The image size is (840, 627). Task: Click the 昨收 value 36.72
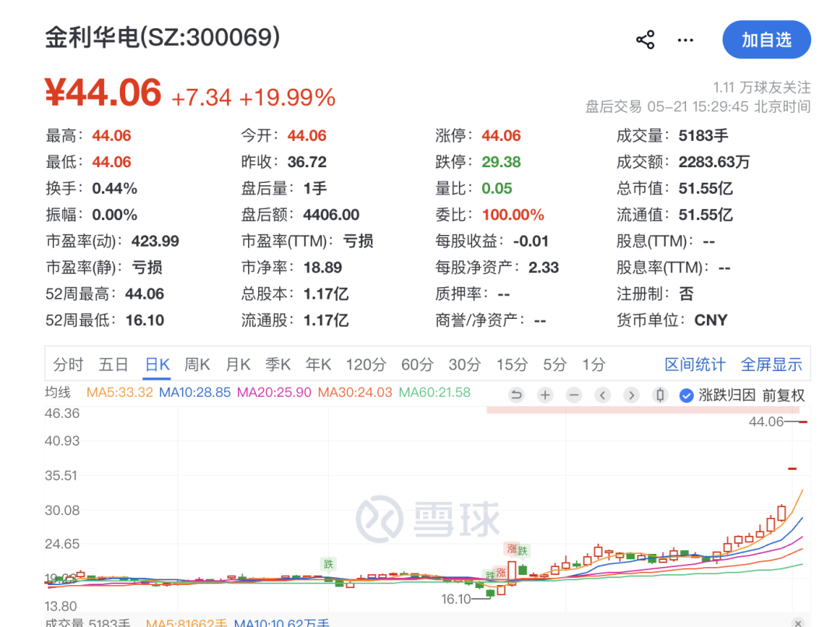307,162
